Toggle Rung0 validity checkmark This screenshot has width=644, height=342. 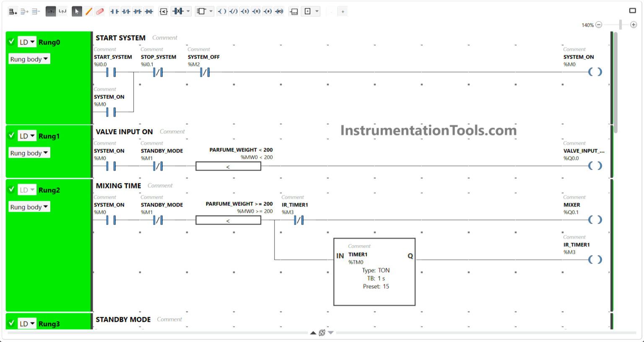(x=12, y=41)
